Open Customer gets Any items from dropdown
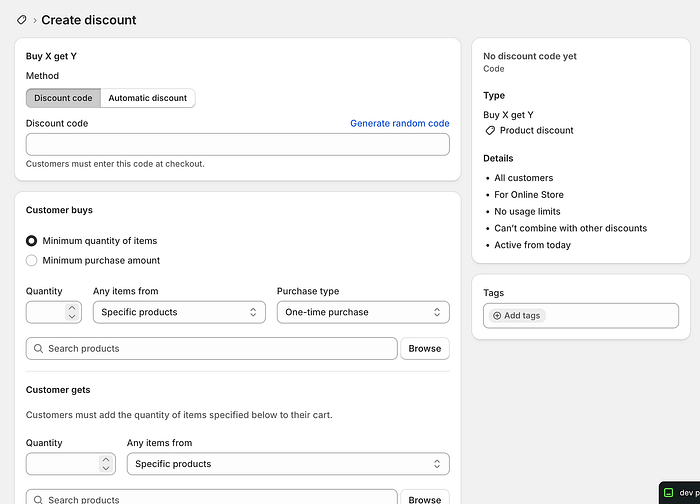 click(x=288, y=464)
